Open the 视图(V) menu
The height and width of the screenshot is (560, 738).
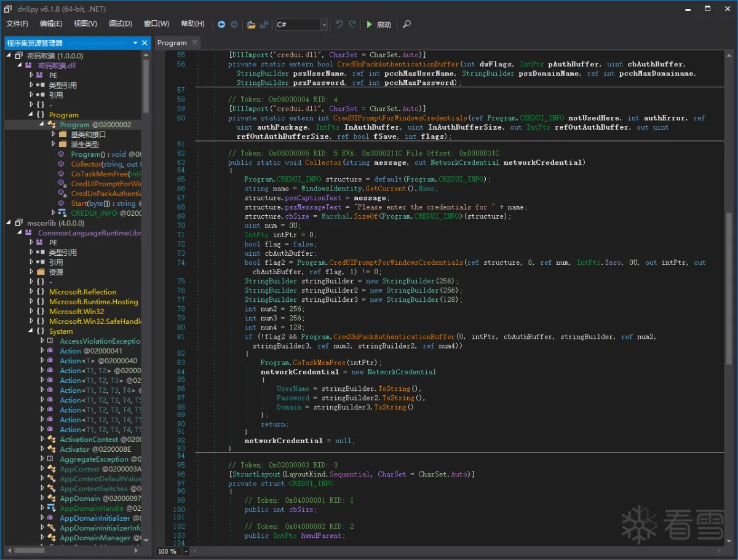pos(85,24)
